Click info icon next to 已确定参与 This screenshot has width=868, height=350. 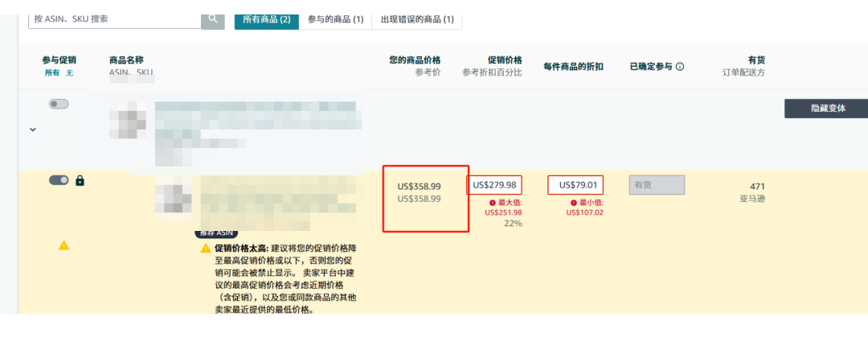pyautogui.click(x=680, y=67)
